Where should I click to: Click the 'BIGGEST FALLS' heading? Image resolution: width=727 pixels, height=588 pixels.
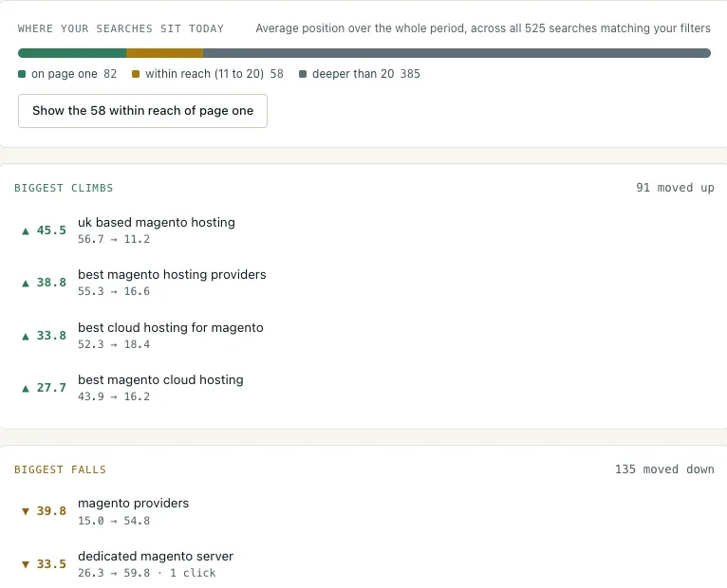point(60,469)
